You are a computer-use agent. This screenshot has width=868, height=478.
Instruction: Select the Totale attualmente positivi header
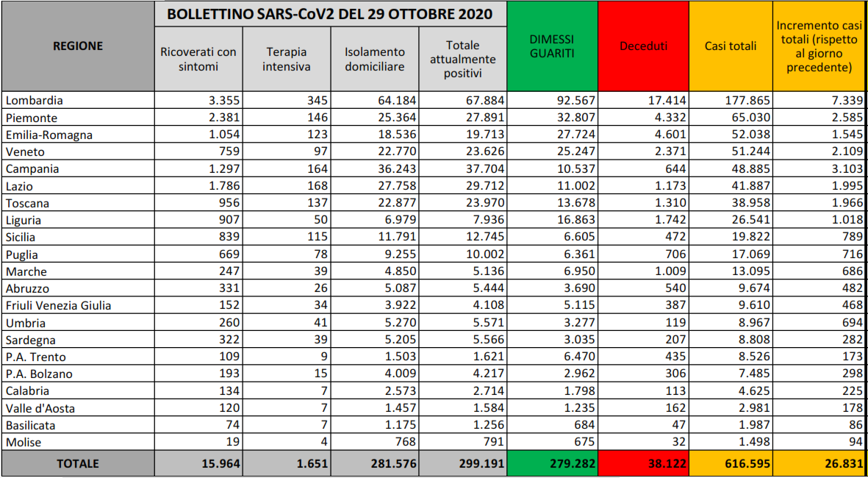462,60
